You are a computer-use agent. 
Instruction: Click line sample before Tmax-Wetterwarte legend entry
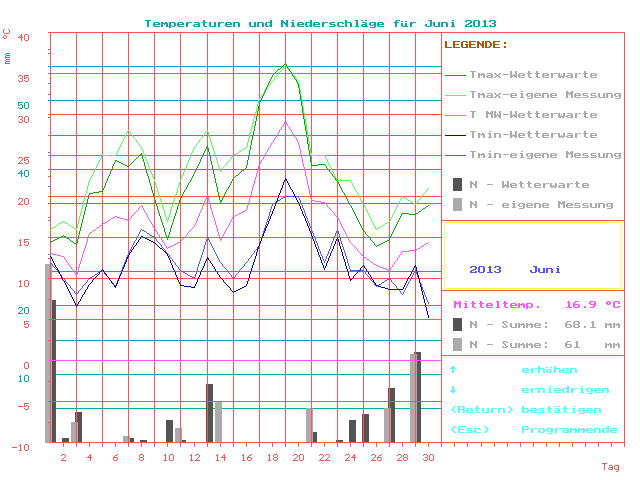(455, 75)
